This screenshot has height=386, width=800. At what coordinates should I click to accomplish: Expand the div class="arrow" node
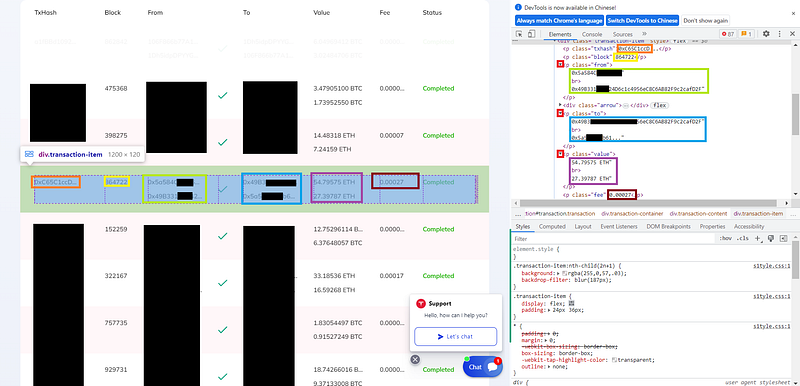pos(561,105)
